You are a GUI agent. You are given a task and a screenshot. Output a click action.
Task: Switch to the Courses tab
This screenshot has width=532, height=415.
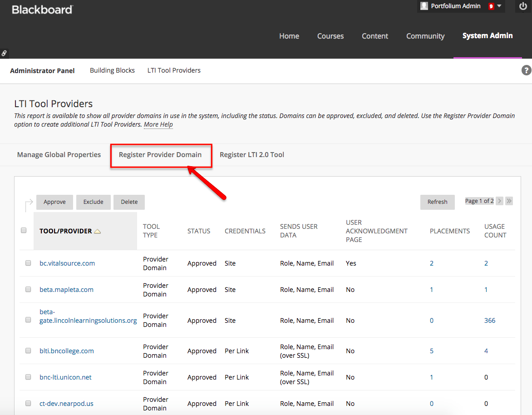pos(330,36)
